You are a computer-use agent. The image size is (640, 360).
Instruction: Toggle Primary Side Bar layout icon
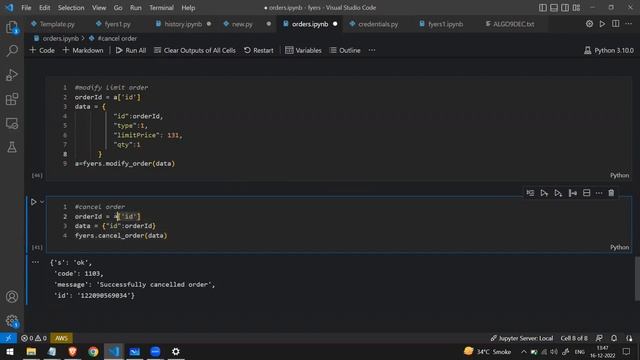coord(543,8)
